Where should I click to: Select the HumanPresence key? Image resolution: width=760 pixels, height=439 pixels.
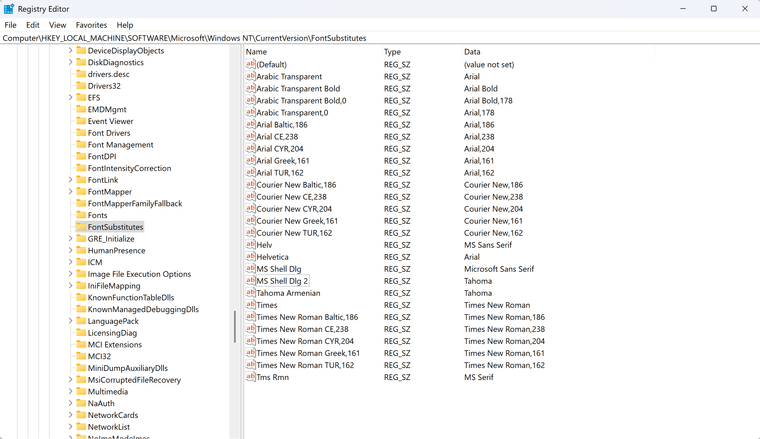116,251
